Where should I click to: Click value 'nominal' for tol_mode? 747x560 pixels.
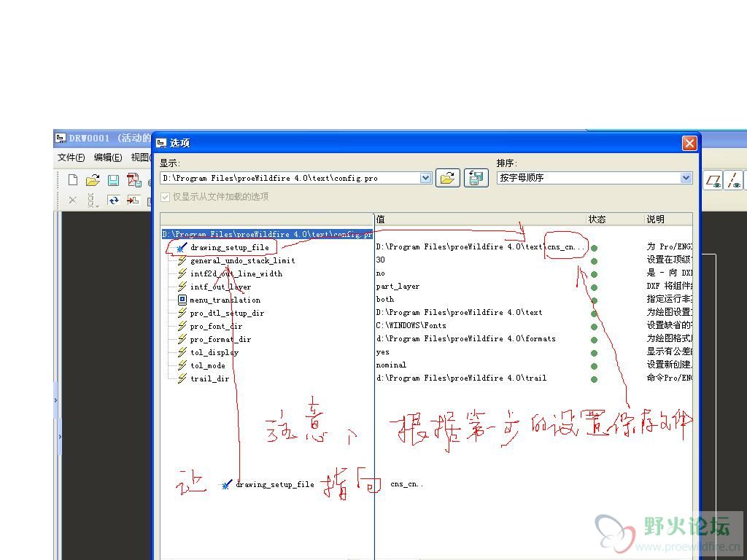[391, 365]
